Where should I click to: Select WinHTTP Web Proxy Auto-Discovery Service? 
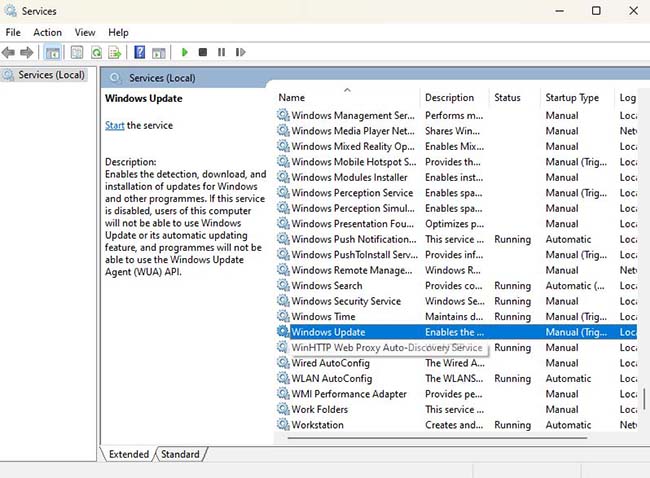point(387,347)
